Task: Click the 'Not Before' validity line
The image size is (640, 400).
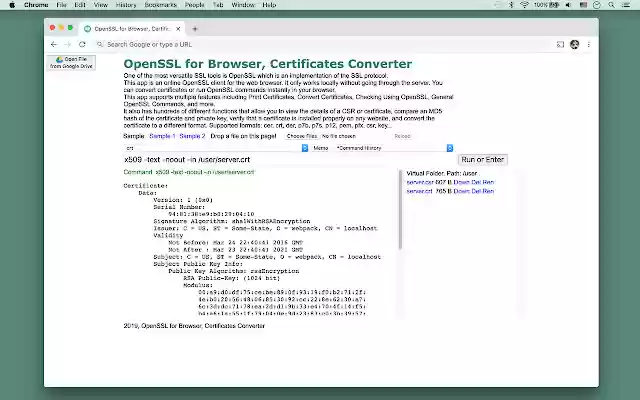Action: 236,242
